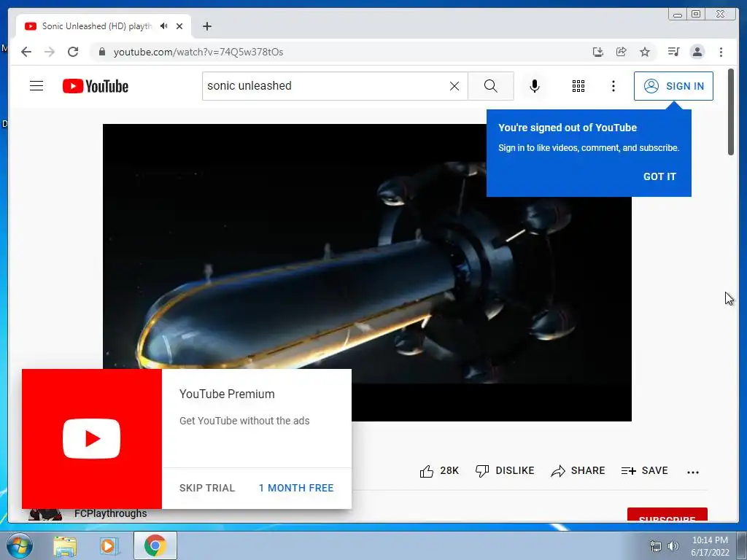Click the taskbar clock 10:14 PM
The image size is (747, 560).
(x=710, y=546)
